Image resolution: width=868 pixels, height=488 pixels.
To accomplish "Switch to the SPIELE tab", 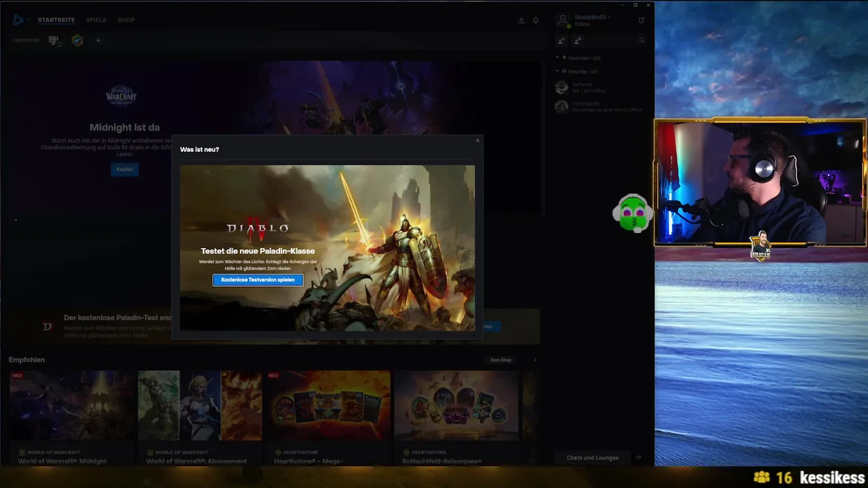I will pos(96,20).
